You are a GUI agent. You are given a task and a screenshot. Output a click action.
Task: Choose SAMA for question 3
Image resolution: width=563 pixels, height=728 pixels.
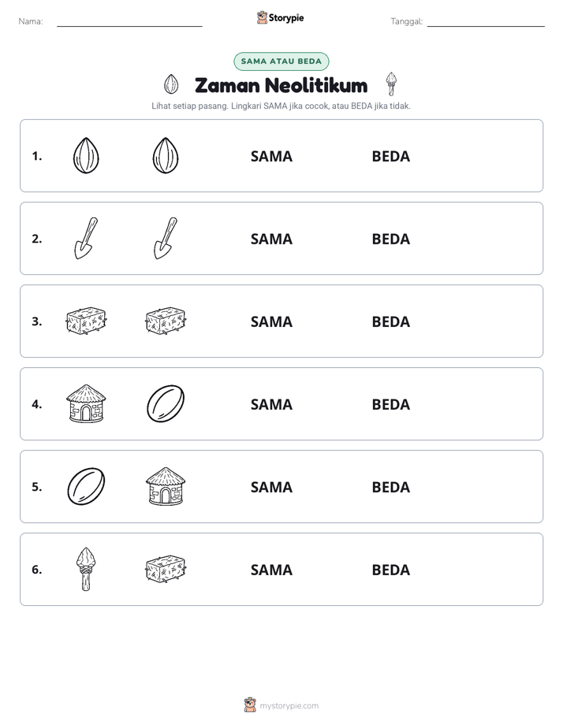point(272,321)
